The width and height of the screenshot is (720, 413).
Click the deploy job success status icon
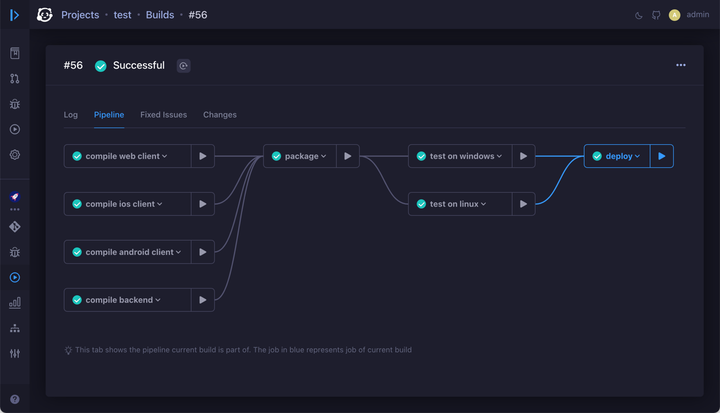tap(597, 156)
